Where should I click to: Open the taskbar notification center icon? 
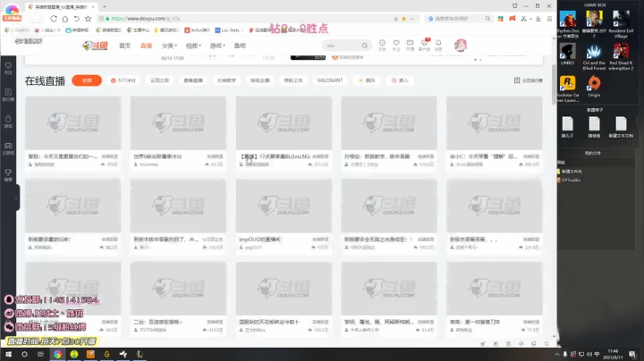click(632, 354)
